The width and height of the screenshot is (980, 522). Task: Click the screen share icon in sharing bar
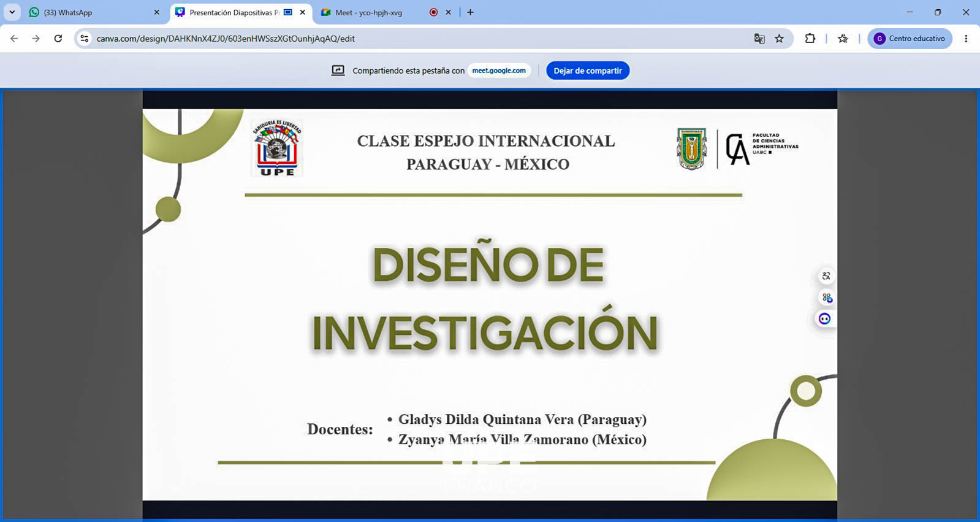338,71
